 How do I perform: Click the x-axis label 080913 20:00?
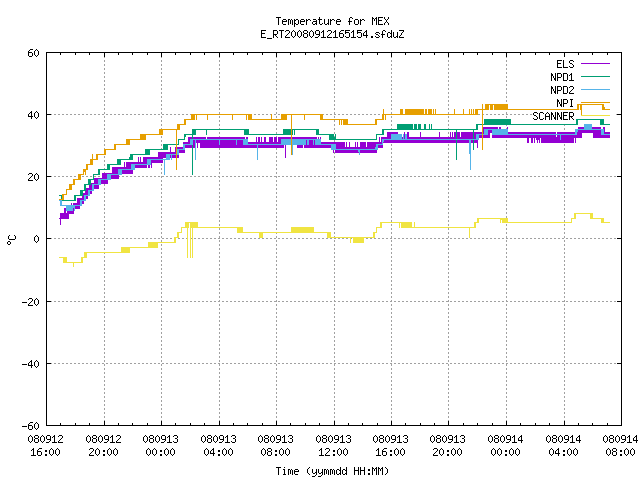[448, 446]
